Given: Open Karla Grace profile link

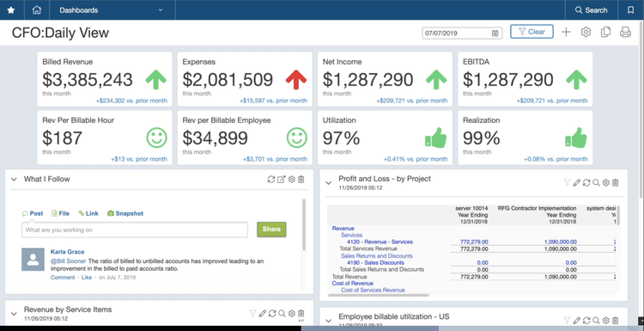Looking at the screenshot, I should pyautogui.click(x=67, y=252).
